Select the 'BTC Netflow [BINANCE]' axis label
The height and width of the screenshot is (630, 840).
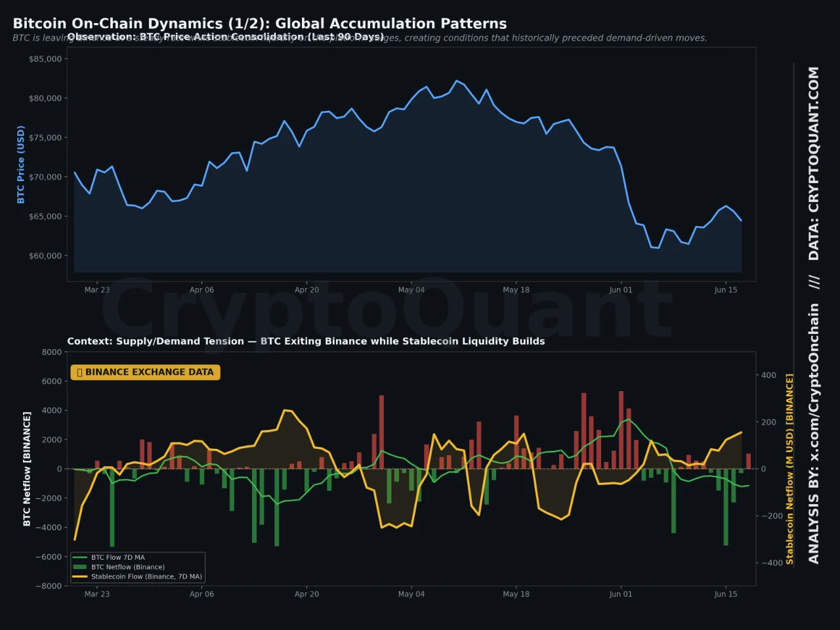(x=27, y=469)
